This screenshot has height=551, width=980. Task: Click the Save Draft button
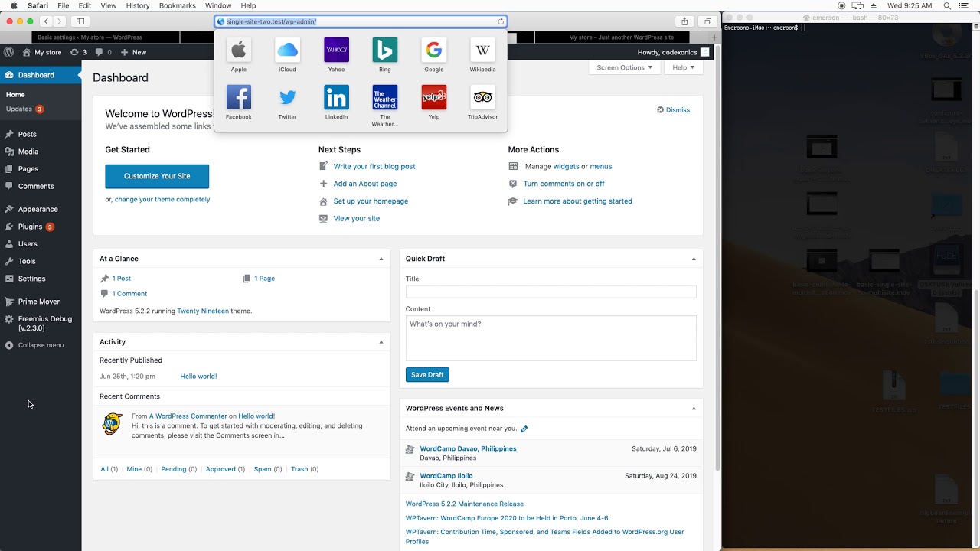click(427, 375)
